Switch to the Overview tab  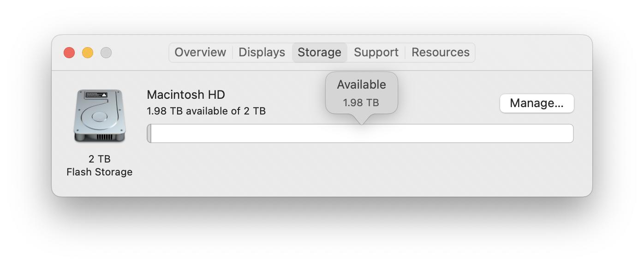tap(200, 52)
